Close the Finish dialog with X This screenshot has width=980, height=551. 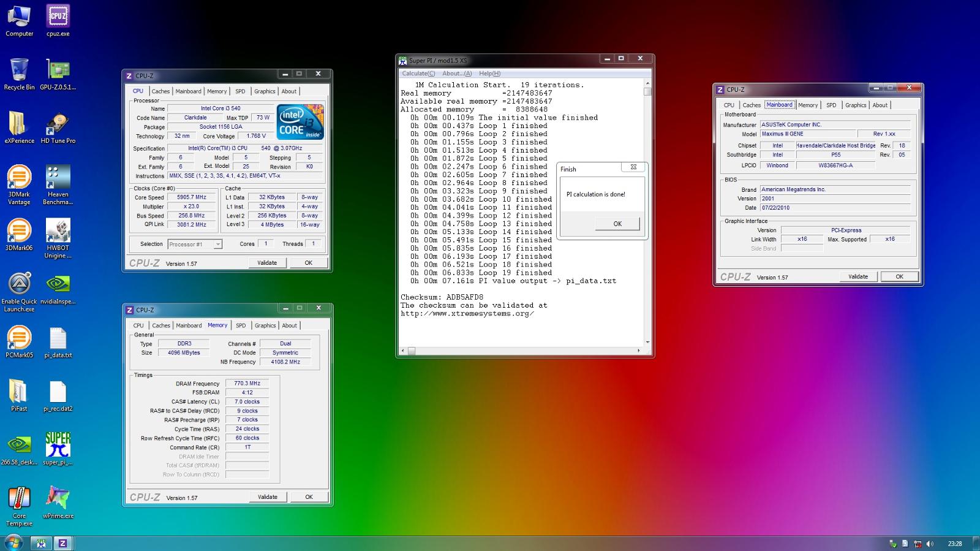coord(633,167)
